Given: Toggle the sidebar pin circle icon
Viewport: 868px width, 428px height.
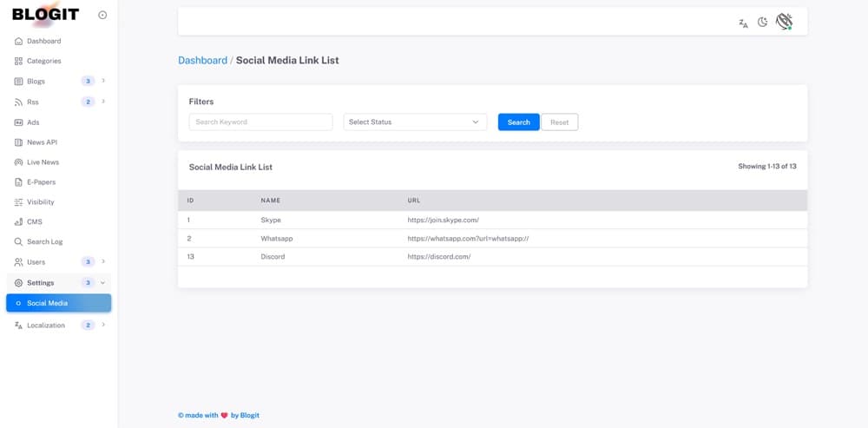Looking at the screenshot, I should coord(102,15).
